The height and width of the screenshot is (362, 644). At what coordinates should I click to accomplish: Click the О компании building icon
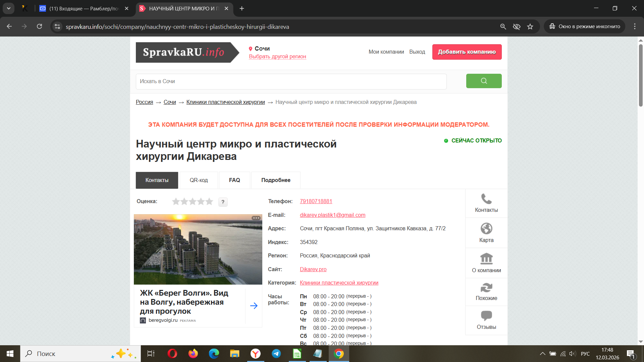pyautogui.click(x=486, y=259)
